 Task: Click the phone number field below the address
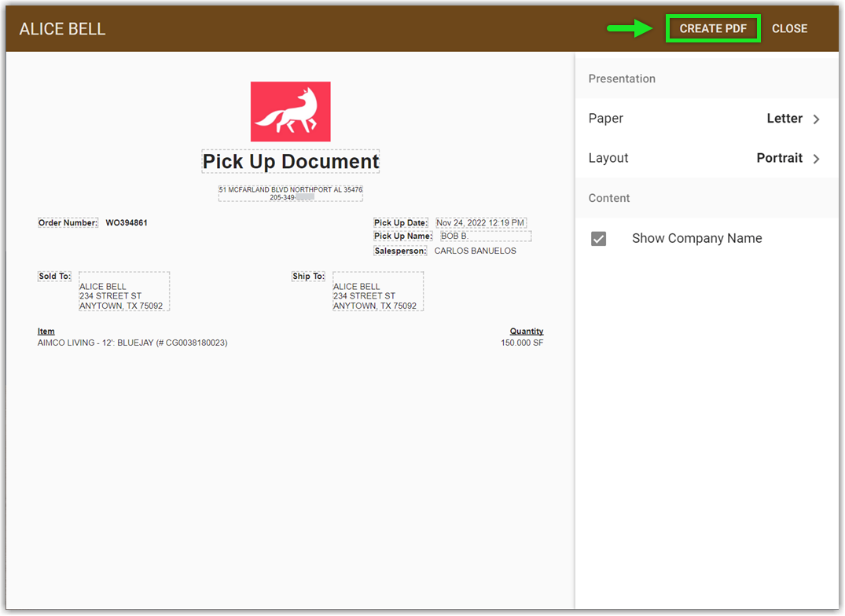290,198
